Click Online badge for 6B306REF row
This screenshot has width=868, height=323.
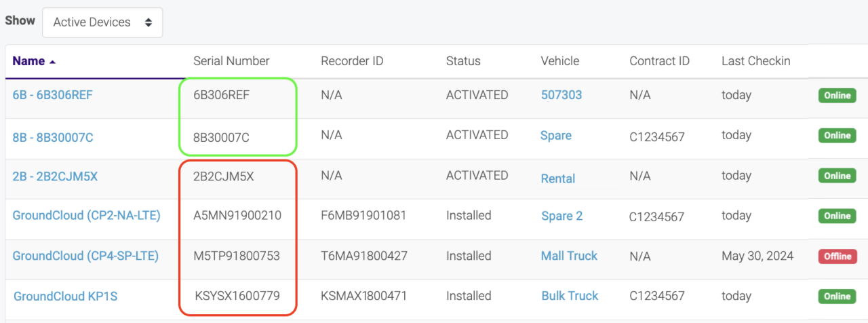pyautogui.click(x=837, y=96)
